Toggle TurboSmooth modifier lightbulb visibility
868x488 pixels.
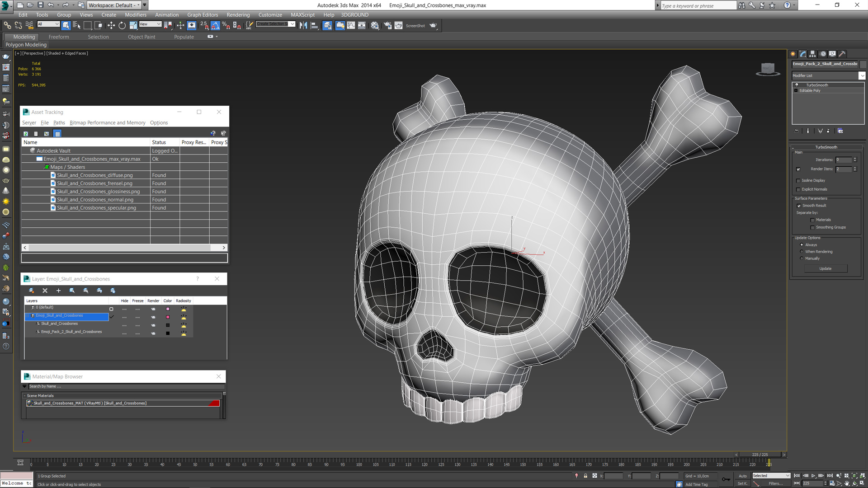(797, 85)
